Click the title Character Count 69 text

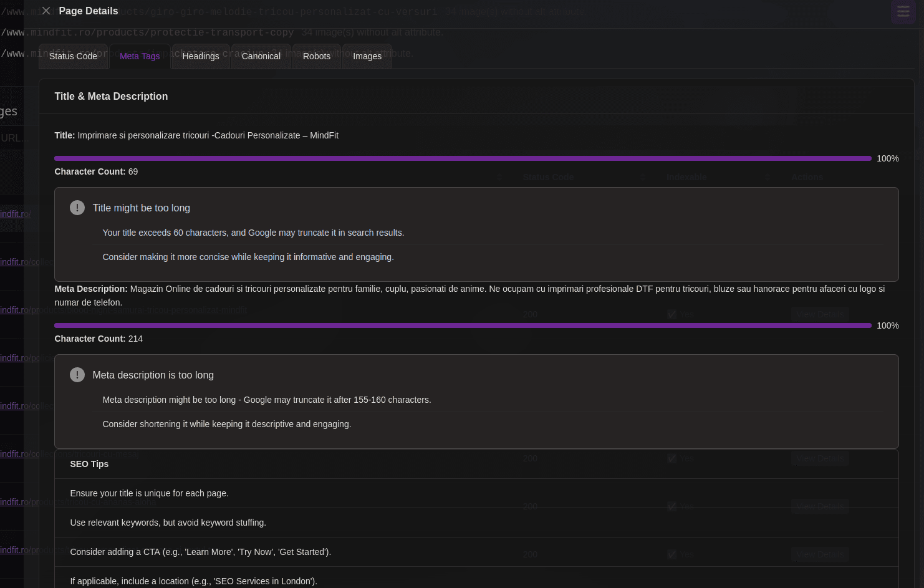96,171
